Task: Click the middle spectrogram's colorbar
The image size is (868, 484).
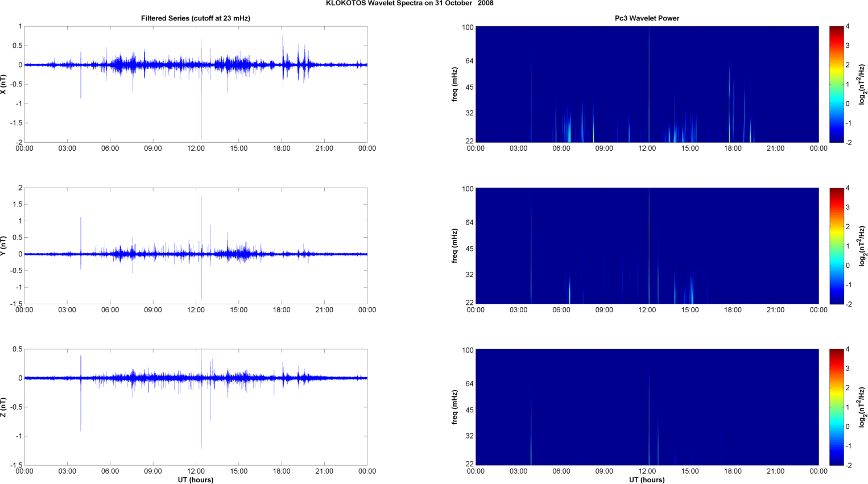Action: click(836, 246)
